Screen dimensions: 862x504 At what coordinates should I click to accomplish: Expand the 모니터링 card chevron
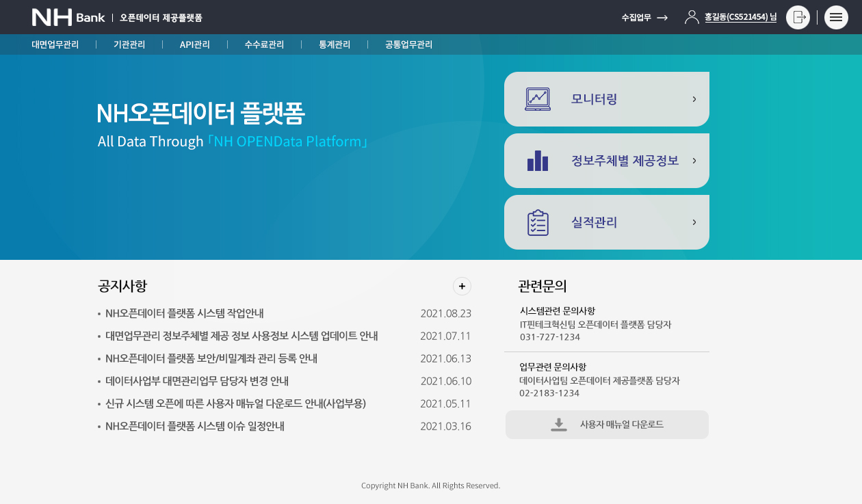click(694, 99)
